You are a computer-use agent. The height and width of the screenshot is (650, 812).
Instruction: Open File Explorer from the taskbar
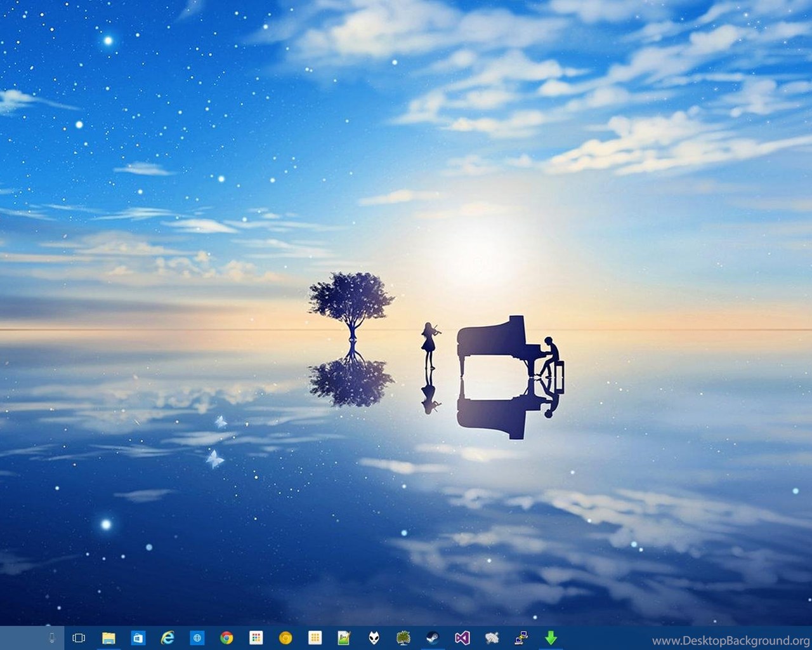[x=108, y=638]
